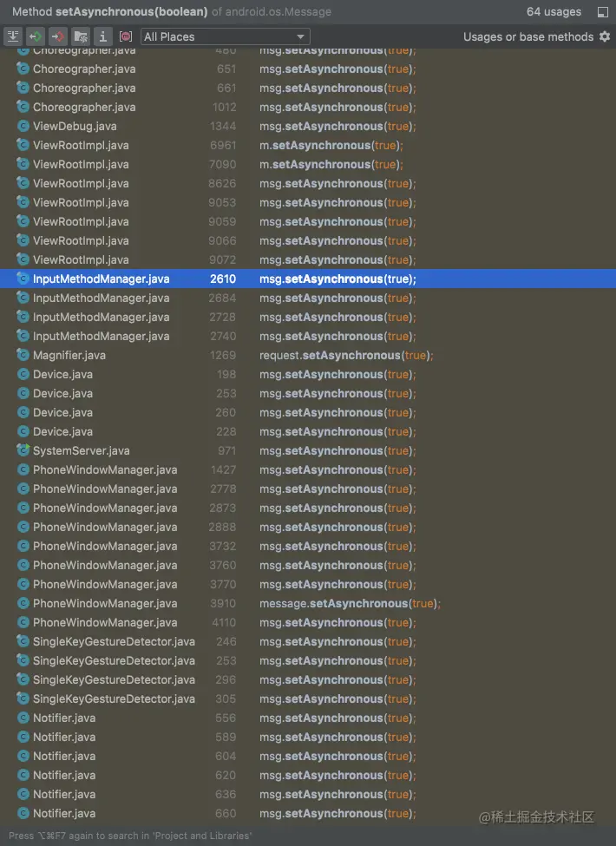Select Choreographer.java usage at line 651
Image resolution: width=616 pixels, height=846 pixels.
click(308, 69)
